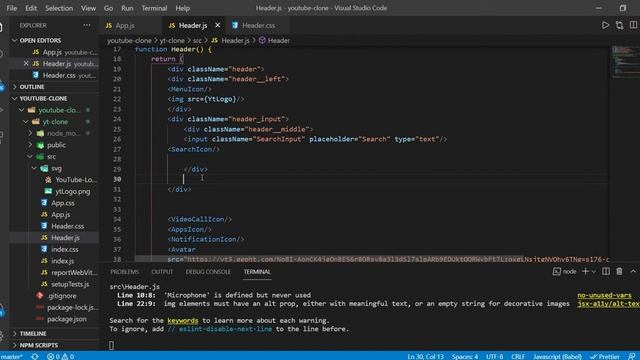Open the Selection menu
This screenshot has height=360, width=640.
[x=59, y=8]
